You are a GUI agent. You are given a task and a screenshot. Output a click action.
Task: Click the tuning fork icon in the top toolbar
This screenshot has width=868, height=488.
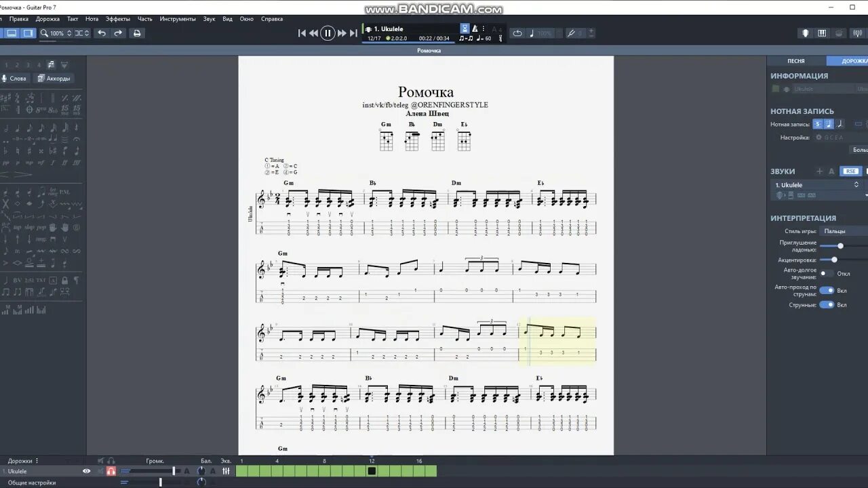(572, 33)
